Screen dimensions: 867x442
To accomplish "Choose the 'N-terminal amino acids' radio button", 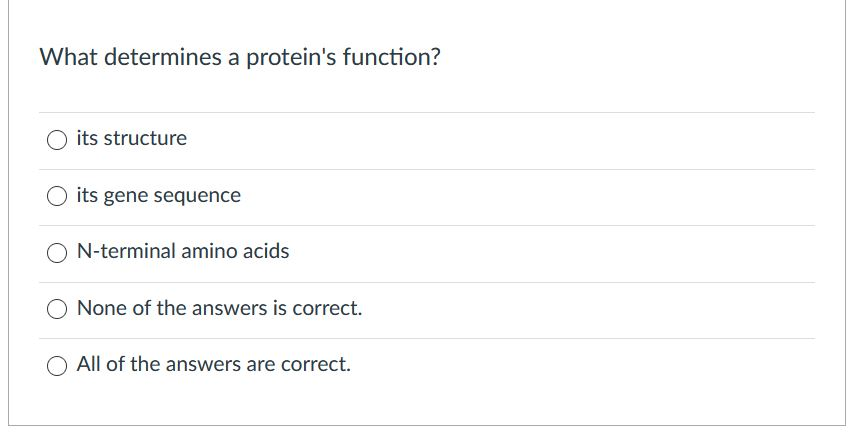I will point(57,253).
